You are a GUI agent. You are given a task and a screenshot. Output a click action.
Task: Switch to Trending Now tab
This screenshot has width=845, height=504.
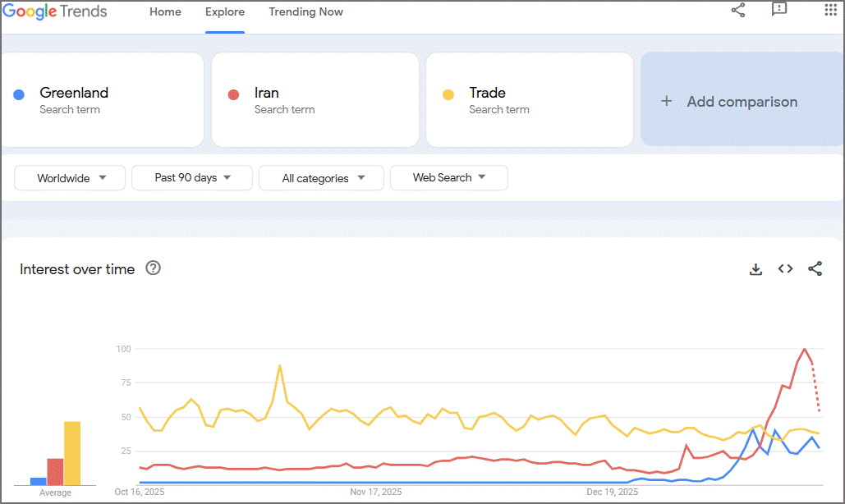(306, 11)
